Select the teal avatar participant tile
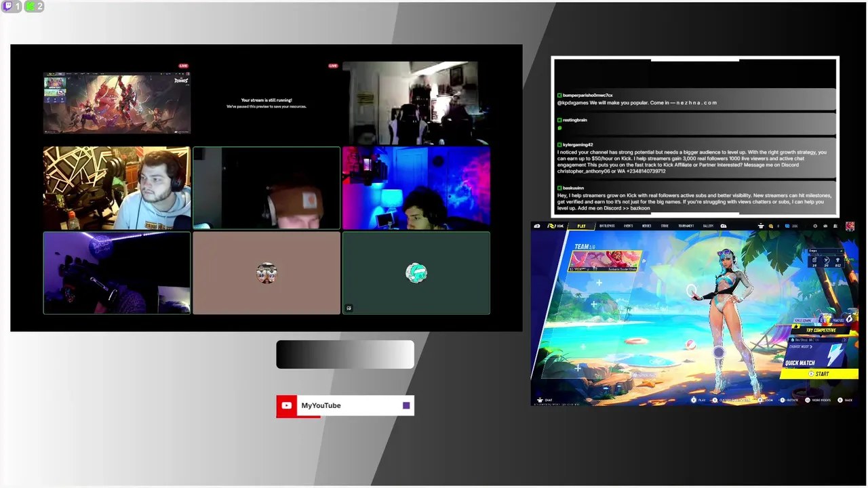This screenshot has height=488, width=868. click(416, 273)
